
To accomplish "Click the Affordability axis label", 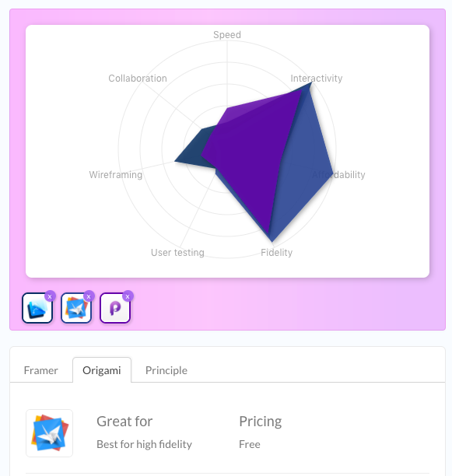I will pos(338,175).
